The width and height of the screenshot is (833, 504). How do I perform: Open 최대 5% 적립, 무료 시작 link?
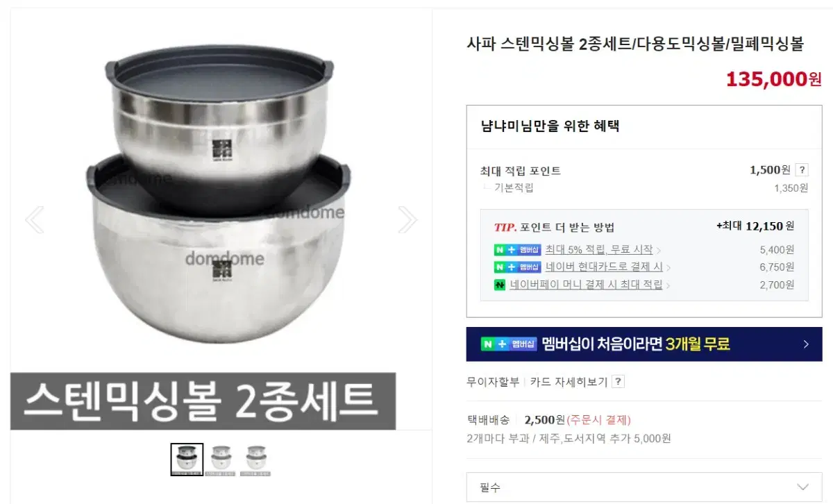(x=599, y=250)
